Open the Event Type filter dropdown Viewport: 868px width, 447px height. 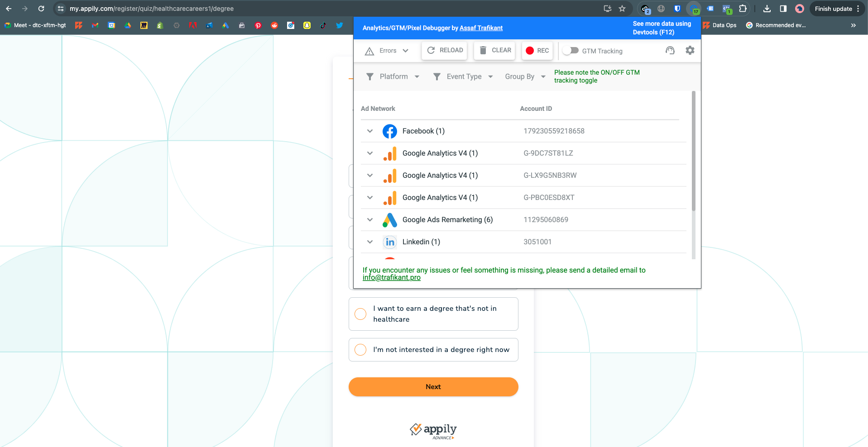click(463, 76)
